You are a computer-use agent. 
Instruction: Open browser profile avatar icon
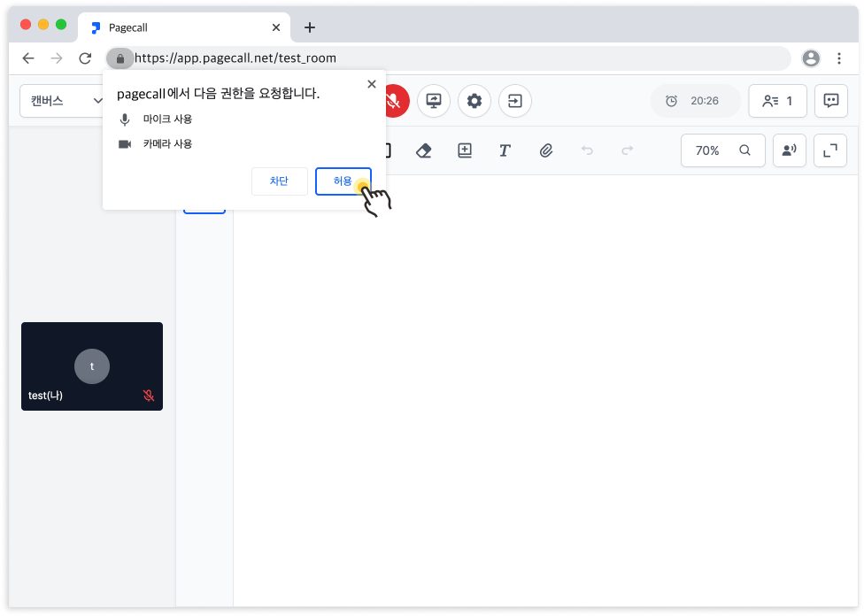tap(811, 58)
